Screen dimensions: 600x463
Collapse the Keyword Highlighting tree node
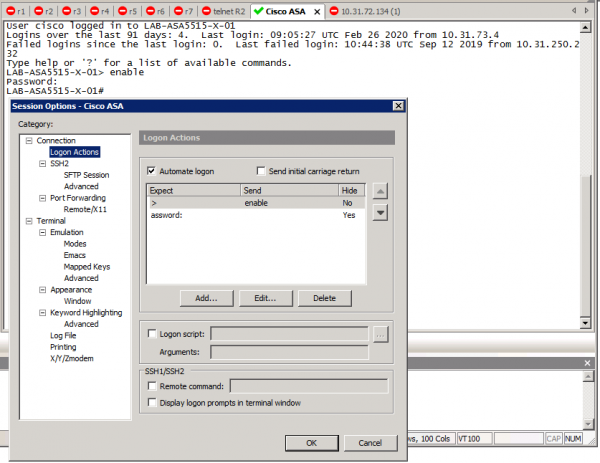pos(42,313)
